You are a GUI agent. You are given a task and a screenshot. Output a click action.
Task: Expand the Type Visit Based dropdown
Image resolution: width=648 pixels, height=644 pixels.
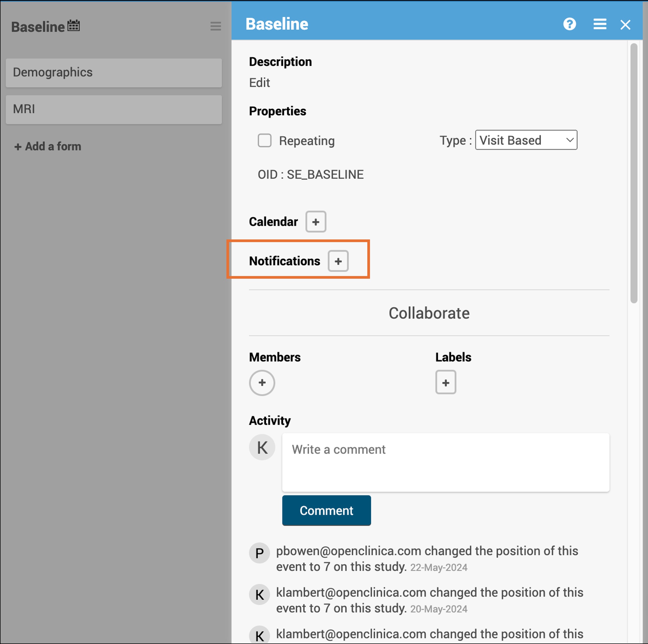[x=526, y=140]
